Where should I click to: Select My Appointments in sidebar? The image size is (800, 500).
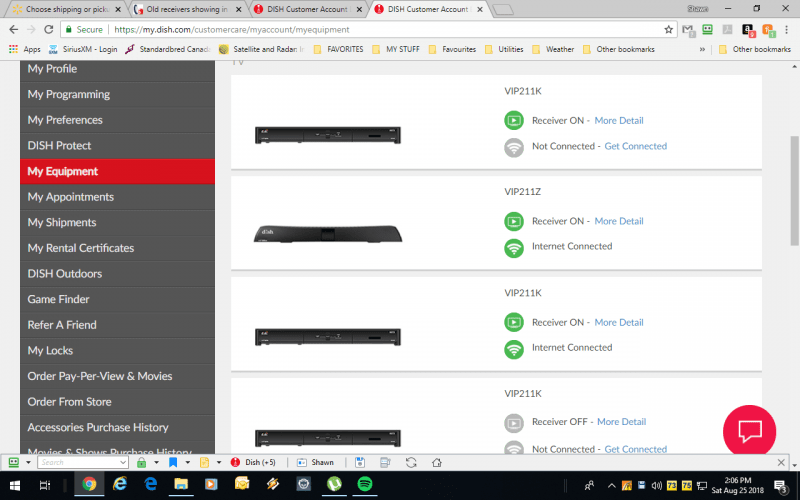click(x=117, y=197)
